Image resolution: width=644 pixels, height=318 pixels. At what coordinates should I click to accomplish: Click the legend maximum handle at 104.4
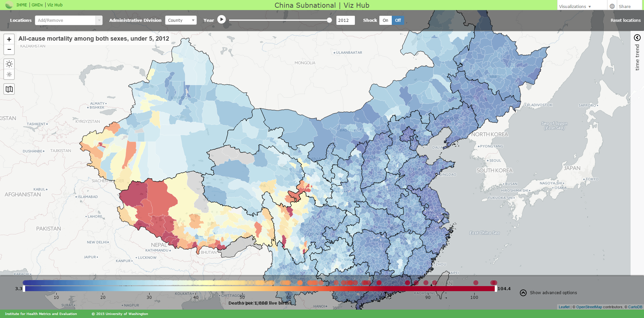(x=496, y=288)
